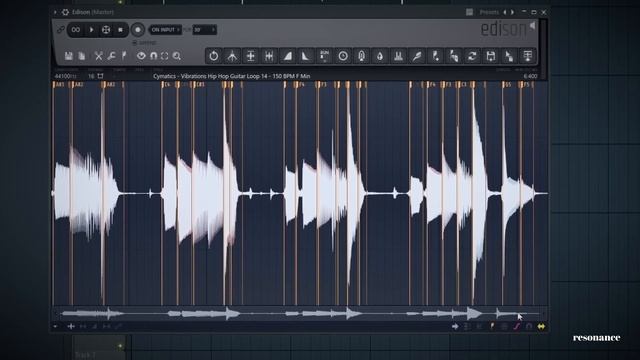Click the claw machine tool
640x360 pixels.
tap(232, 56)
